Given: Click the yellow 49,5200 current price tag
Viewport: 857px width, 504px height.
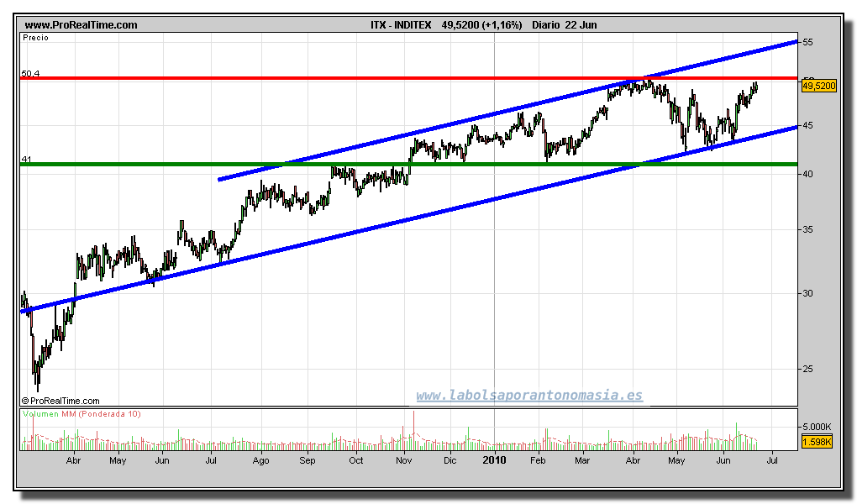Looking at the screenshot, I should (818, 86).
